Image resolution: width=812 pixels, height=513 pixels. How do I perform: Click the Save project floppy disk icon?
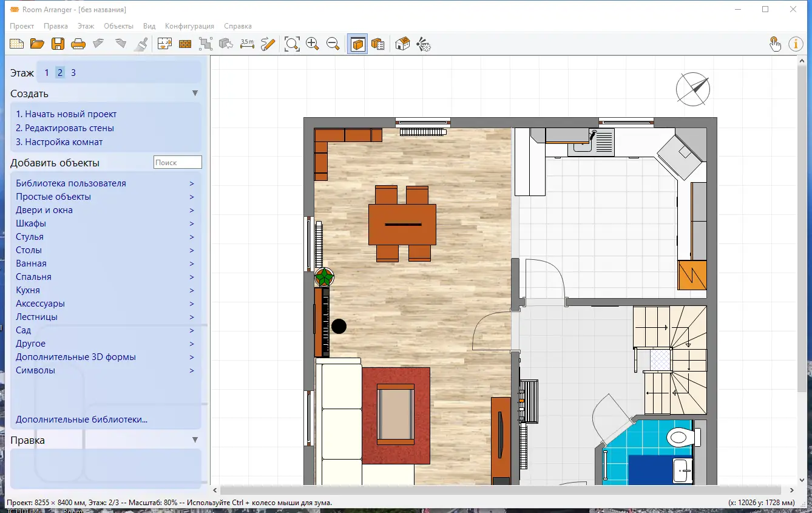[58, 44]
